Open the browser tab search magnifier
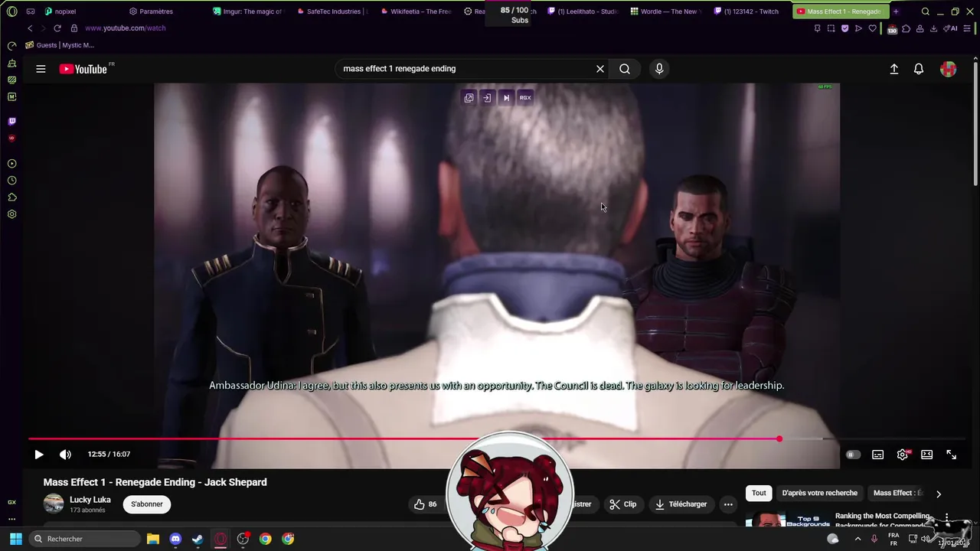Viewport: 980px width, 551px height. tap(926, 11)
